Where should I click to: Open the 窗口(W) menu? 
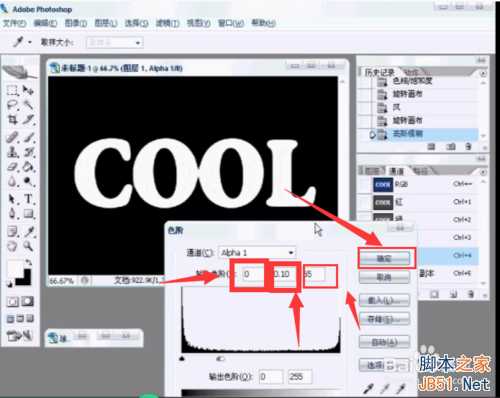pos(231,23)
